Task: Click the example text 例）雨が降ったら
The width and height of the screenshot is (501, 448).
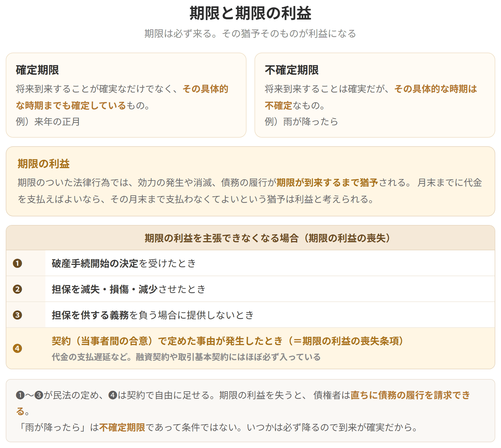Action: [x=301, y=122]
